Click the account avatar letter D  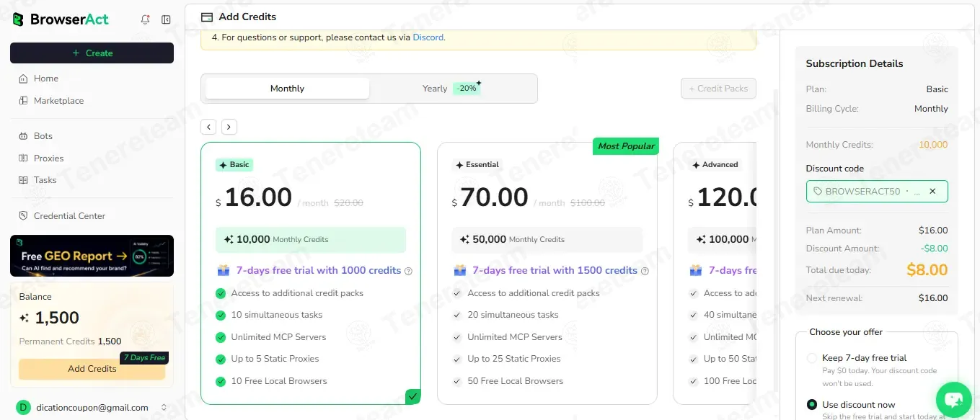23,408
